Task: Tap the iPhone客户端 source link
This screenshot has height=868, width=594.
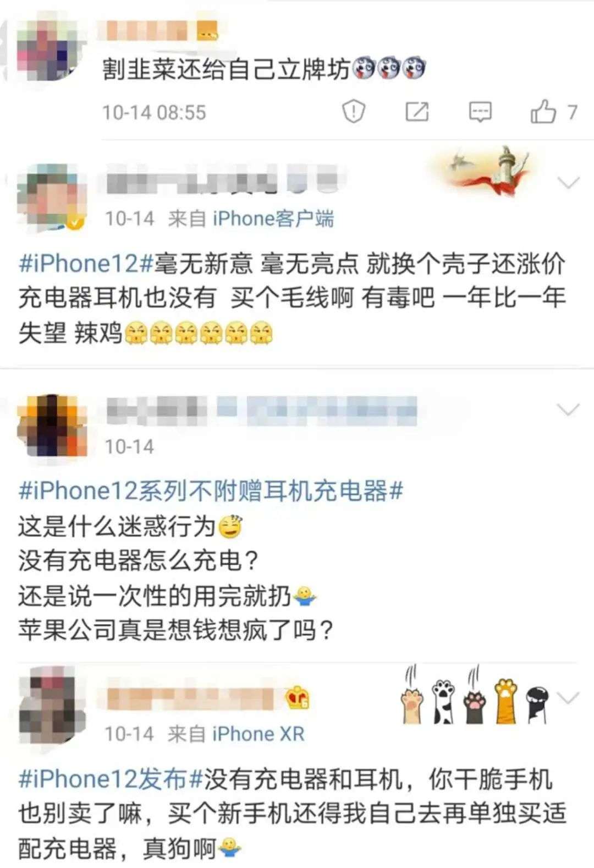Action: (273, 219)
